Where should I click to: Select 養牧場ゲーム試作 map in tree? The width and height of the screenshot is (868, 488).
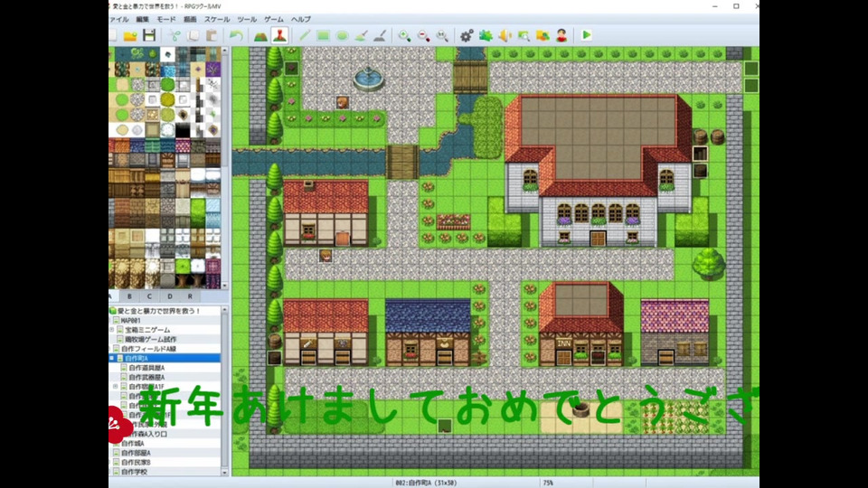[x=151, y=339]
